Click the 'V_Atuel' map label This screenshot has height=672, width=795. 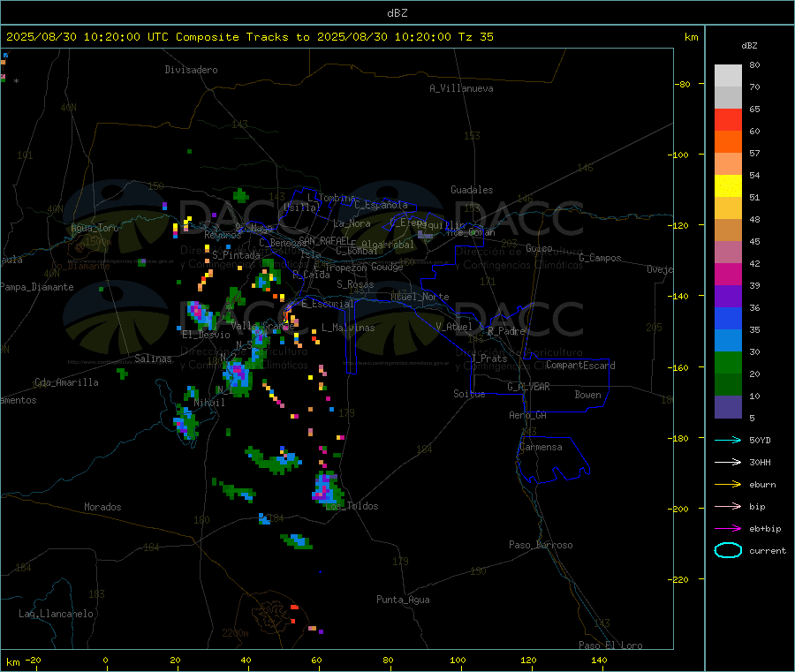(454, 327)
